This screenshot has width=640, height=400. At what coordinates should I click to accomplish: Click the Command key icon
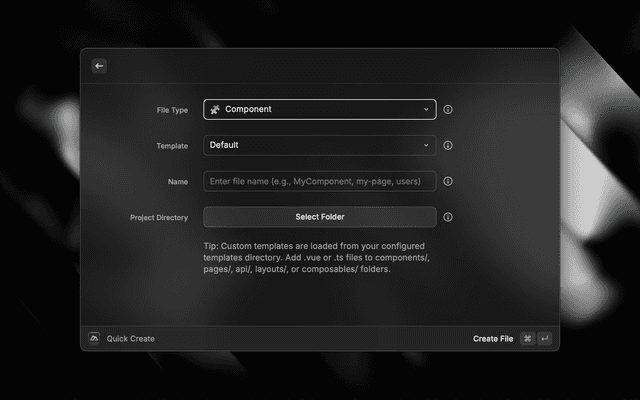(527, 339)
